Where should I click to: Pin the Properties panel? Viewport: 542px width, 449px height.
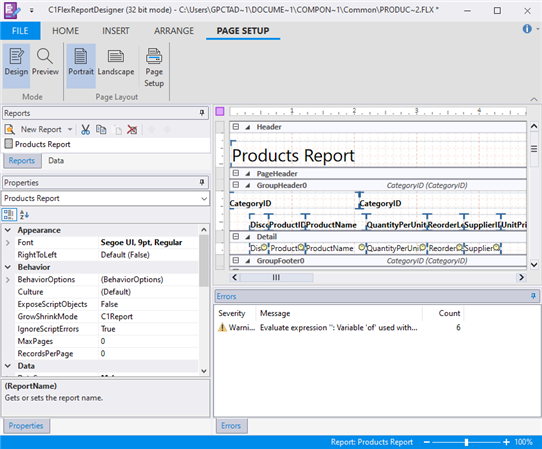pyautogui.click(x=202, y=182)
